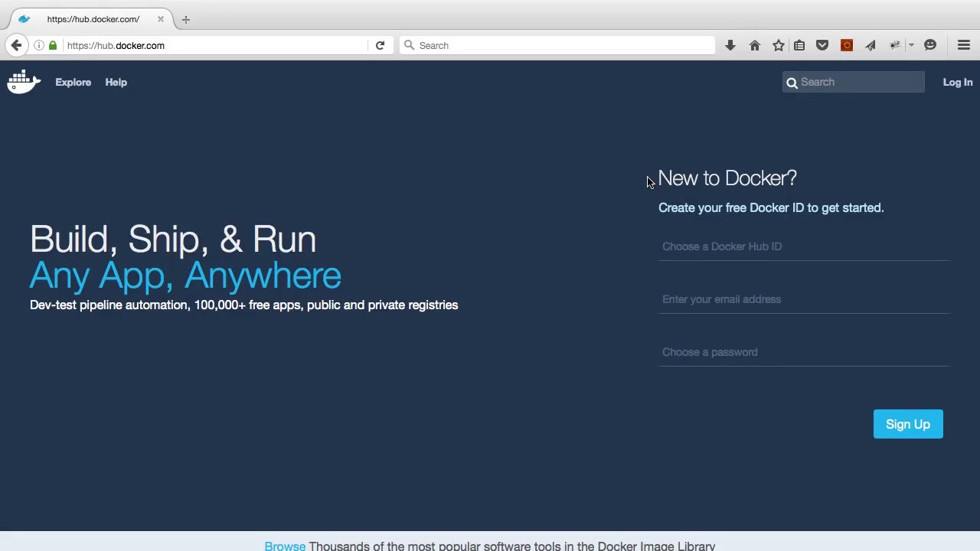Click the magnifier in Docker search box
The height and width of the screenshot is (551, 980).
[x=792, y=83]
